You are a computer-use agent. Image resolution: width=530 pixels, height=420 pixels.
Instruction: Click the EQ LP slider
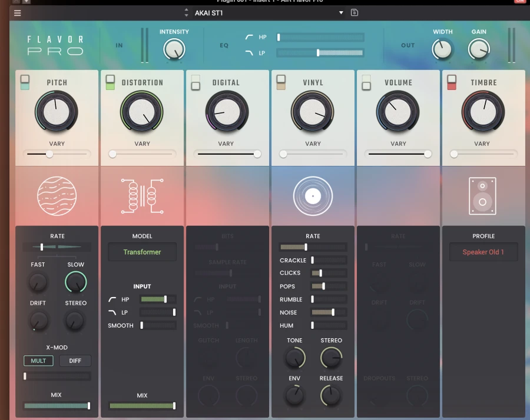320,53
